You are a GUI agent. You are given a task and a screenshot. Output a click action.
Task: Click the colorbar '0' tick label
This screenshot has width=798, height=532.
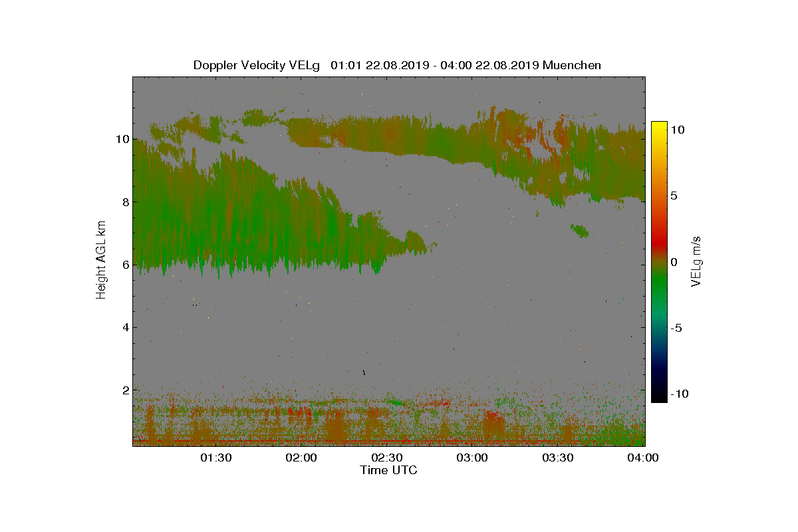674,262
